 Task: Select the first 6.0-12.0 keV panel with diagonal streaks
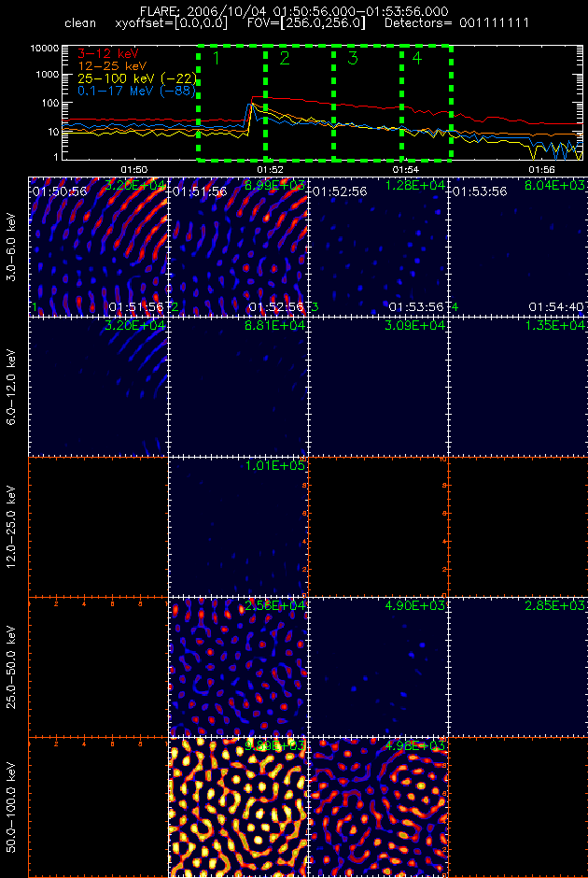pos(98,387)
